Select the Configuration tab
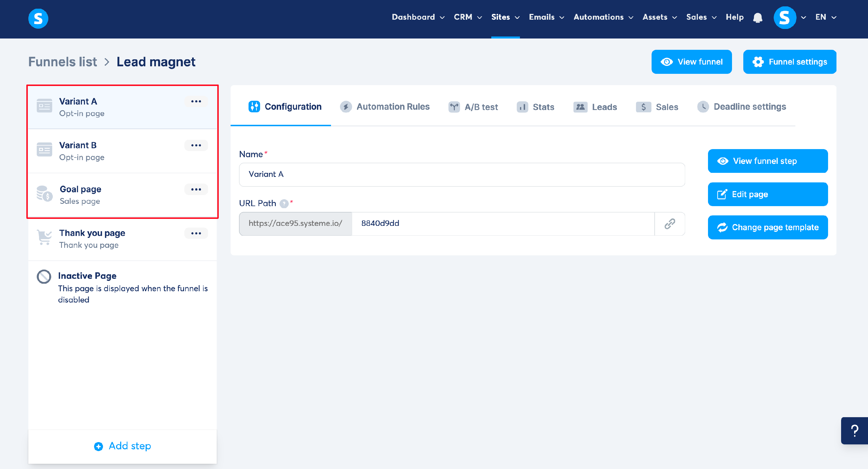Screen dimensions: 868x469 click(285, 107)
